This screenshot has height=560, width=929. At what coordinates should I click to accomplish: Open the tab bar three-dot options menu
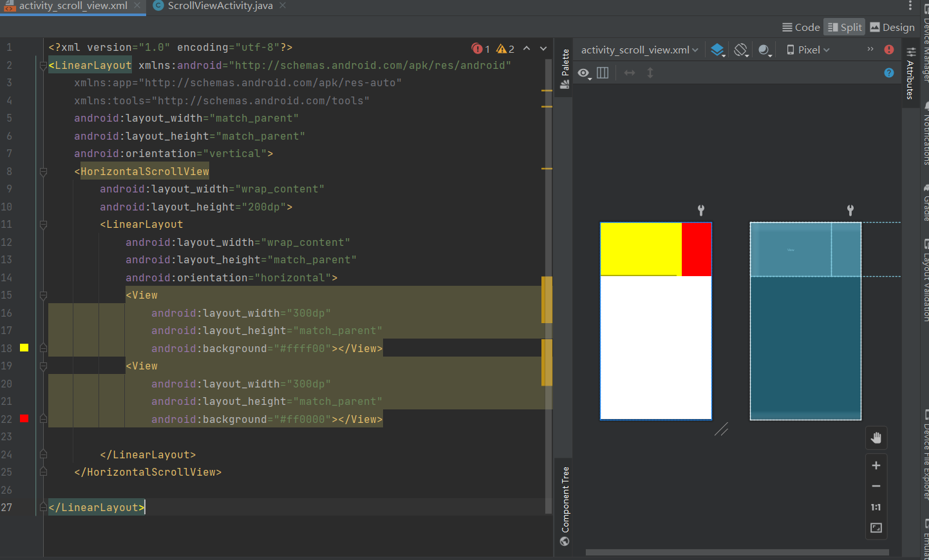[x=910, y=6]
